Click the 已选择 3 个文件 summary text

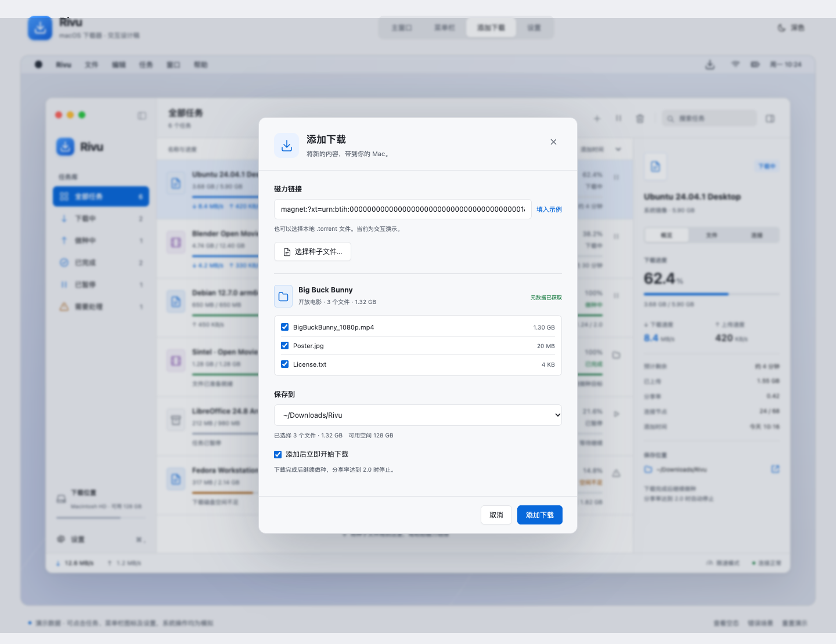pyautogui.click(x=308, y=436)
